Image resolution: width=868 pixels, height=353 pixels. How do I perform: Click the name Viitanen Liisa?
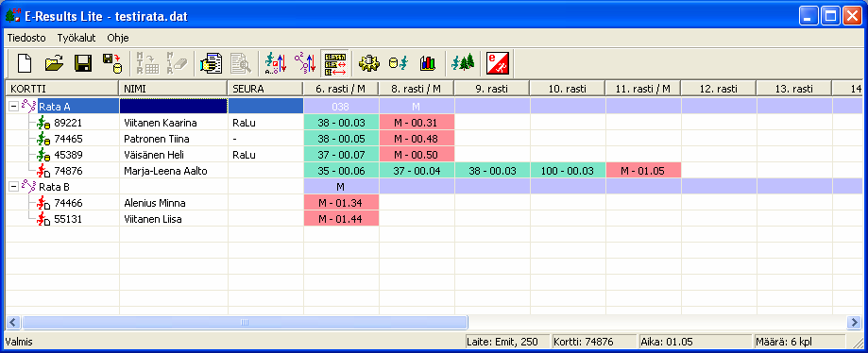pos(153,219)
